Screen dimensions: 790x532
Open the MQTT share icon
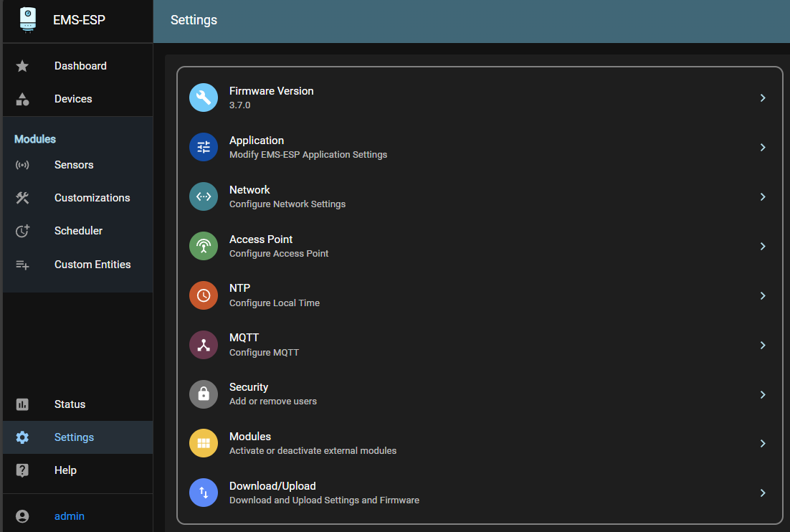coord(204,344)
